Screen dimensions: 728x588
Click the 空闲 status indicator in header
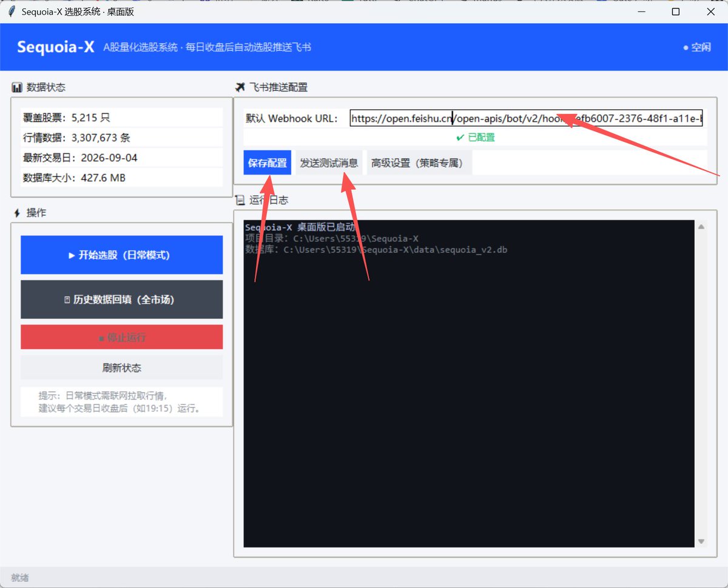click(x=696, y=47)
